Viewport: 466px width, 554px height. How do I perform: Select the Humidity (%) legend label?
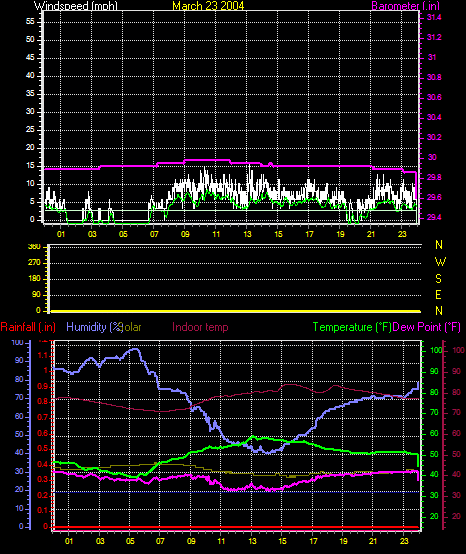click(x=94, y=327)
